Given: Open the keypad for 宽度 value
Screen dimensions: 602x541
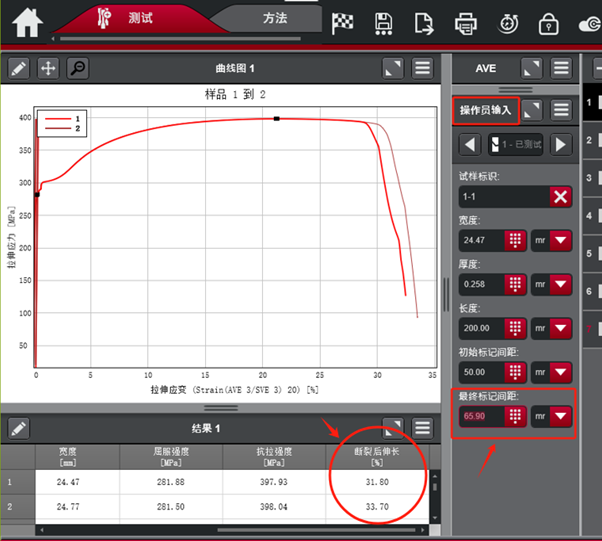Looking at the screenshot, I should coord(515,240).
